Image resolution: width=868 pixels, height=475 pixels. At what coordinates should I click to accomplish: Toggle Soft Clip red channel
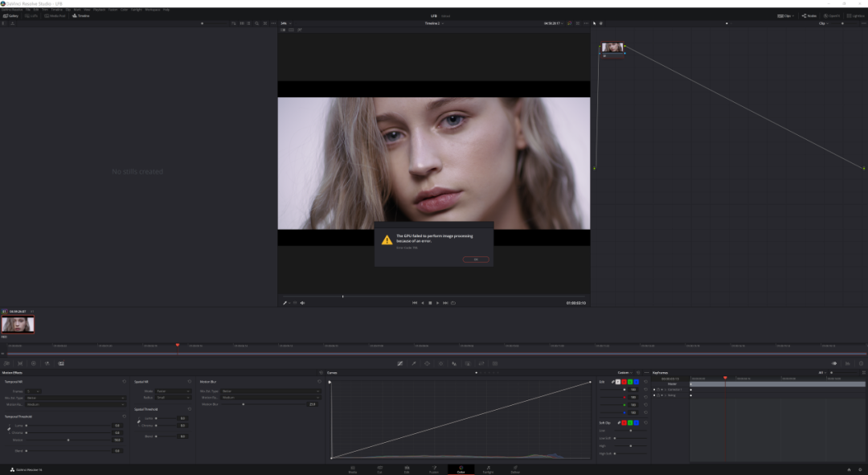coord(624,423)
